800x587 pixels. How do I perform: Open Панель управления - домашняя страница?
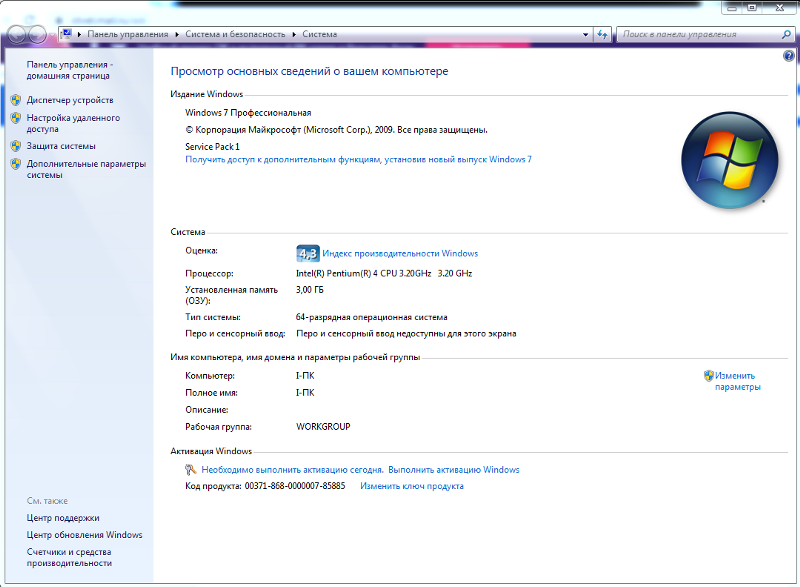(x=69, y=70)
